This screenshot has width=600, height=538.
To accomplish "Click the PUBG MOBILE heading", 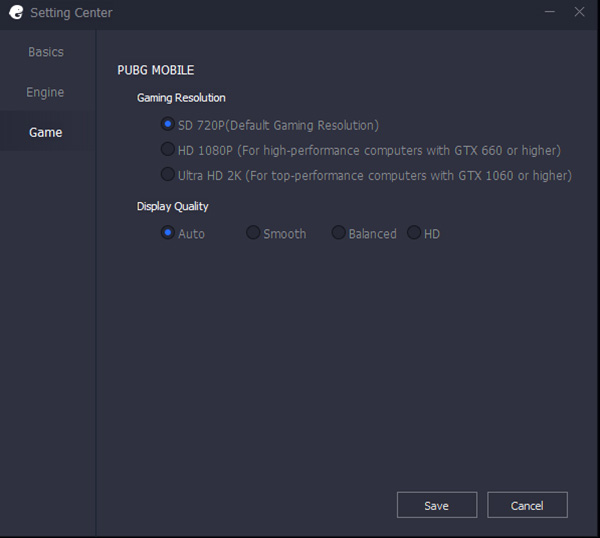I will 156,70.
